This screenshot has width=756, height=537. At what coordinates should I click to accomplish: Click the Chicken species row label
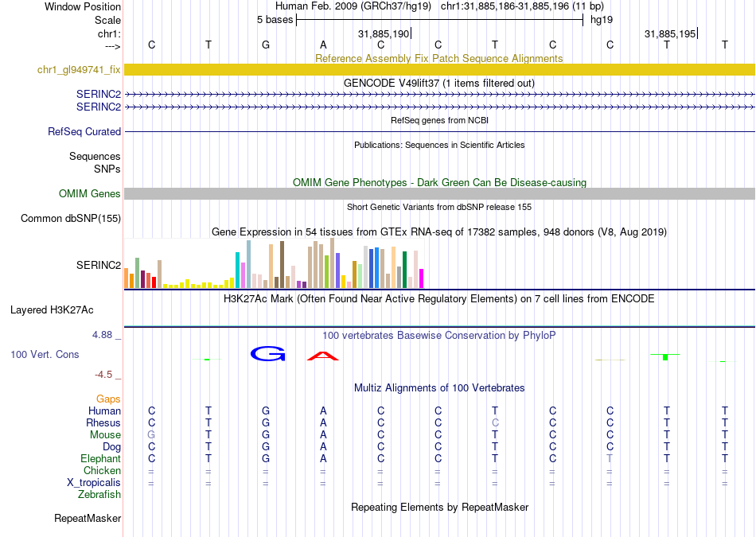tap(102, 470)
